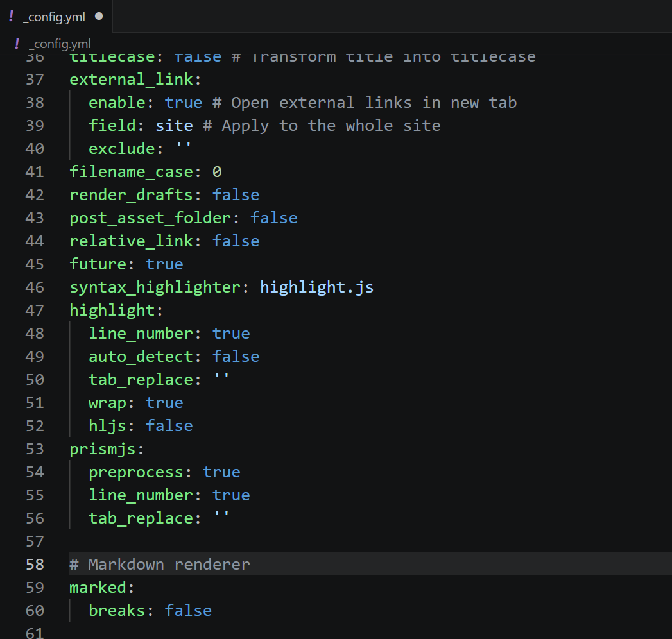Screen dimensions: 672x639
Task: Click the marked key on line 59
Action: 98,588
